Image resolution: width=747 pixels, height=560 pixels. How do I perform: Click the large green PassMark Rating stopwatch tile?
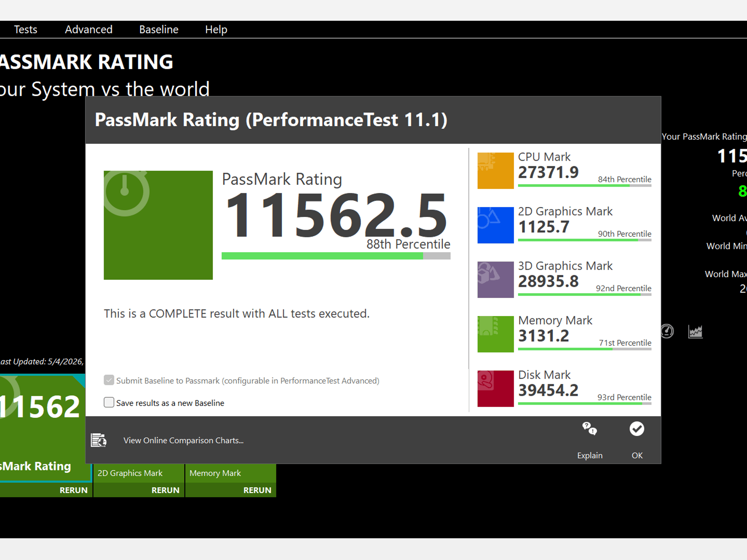click(158, 225)
